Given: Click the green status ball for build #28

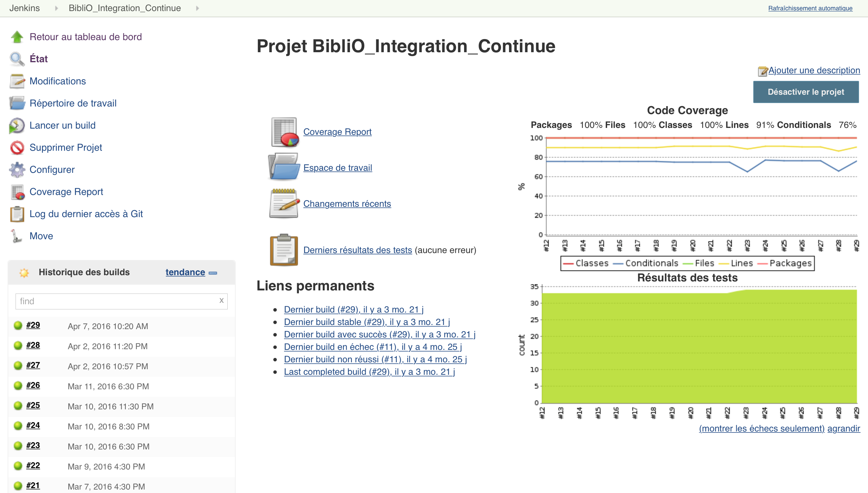Looking at the screenshot, I should click(18, 345).
